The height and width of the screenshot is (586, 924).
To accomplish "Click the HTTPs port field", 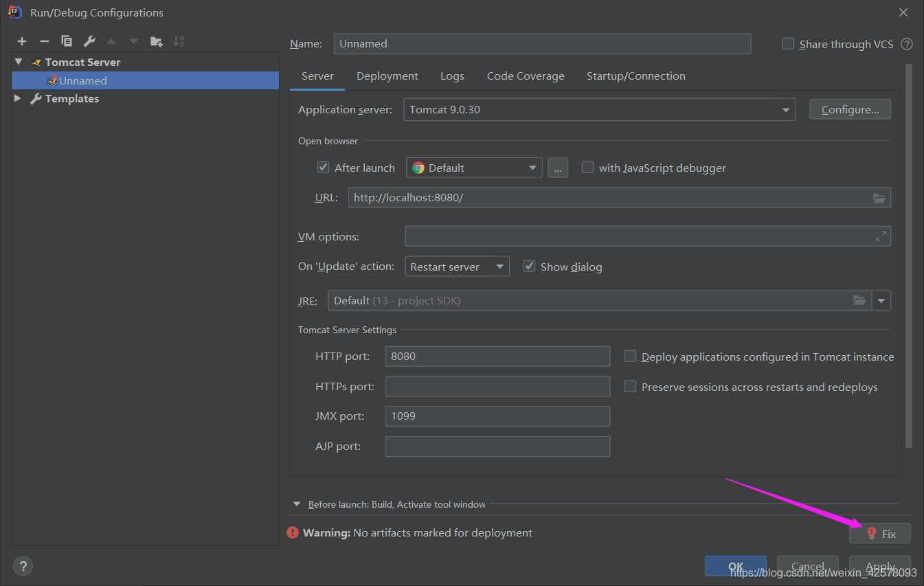I will (497, 386).
